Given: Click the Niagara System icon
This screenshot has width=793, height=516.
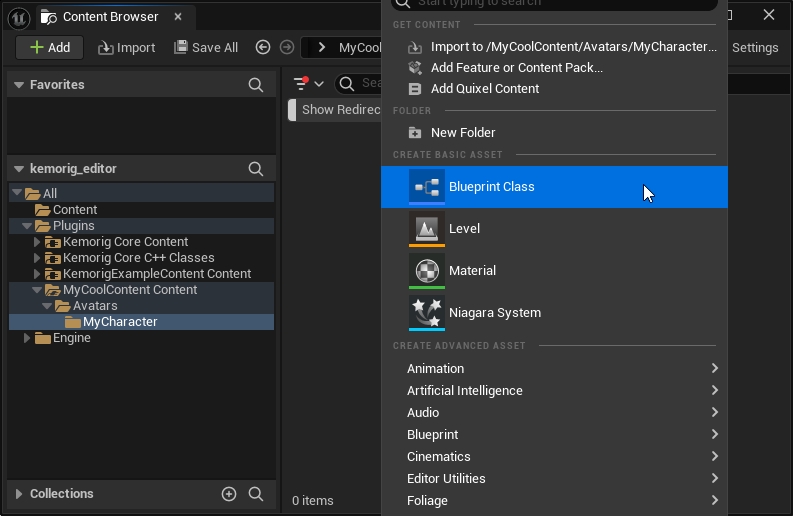Looking at the screenshot, I should [x=427, y=313].
